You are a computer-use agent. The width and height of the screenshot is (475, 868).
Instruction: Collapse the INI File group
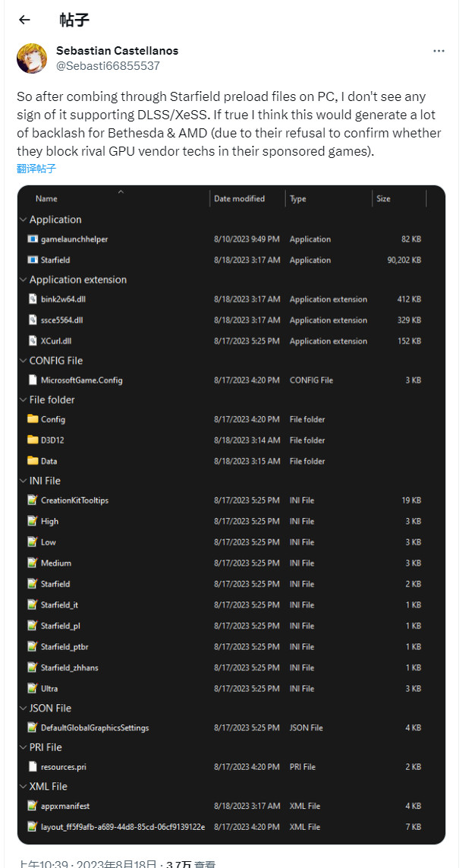coord(23,481)
